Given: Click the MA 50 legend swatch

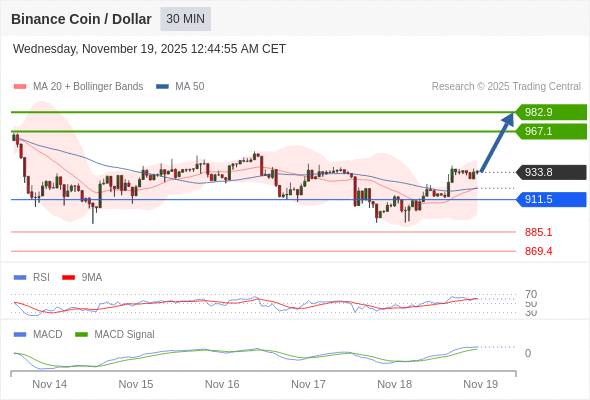Looking at the screenshot, I should click(162, 87).
